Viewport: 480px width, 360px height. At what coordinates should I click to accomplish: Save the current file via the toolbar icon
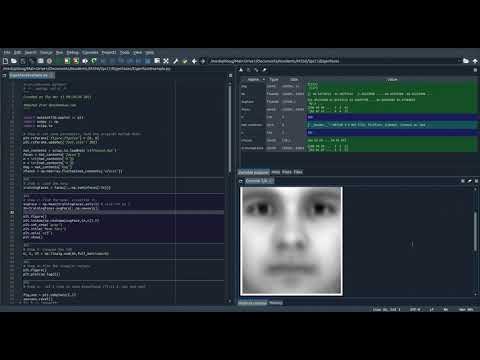pos(23,61)
